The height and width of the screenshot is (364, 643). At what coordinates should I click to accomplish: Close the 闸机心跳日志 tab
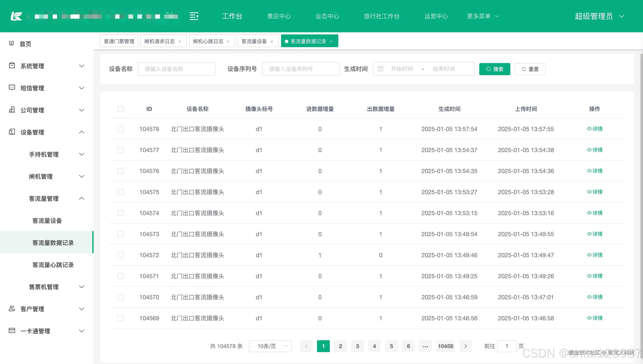pos(228,41)
